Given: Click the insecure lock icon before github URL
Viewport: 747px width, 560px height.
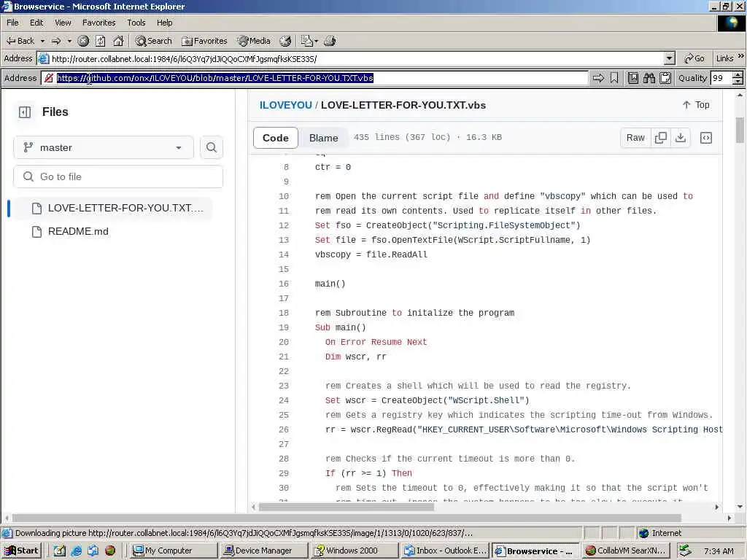Looking at the screenshot, I should [x=49, y=78].
